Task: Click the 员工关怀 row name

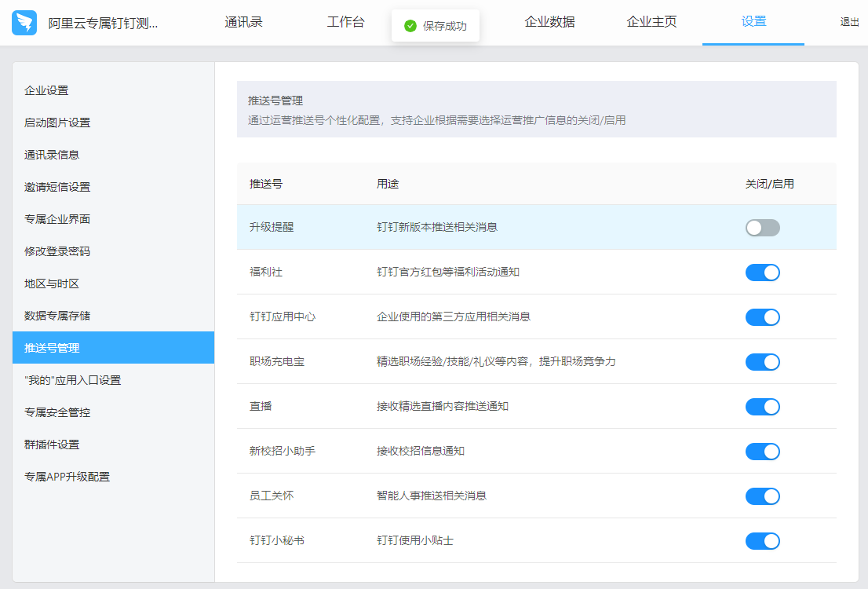Action: pyautogui.click(x=272, y=496)
